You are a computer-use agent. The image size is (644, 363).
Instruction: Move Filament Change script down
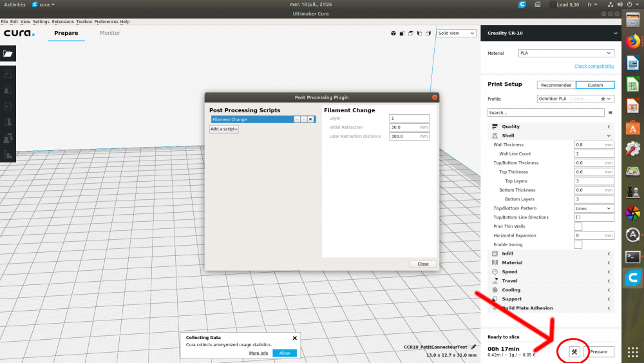pos(303,119)
